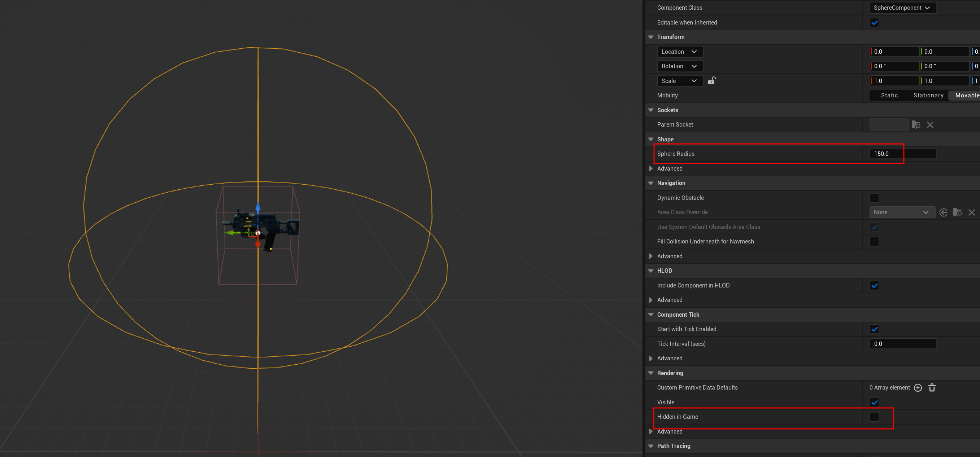Clear the Parent Socket with X icon
This screenshot has height=457, width=980.
pos(930,125)
